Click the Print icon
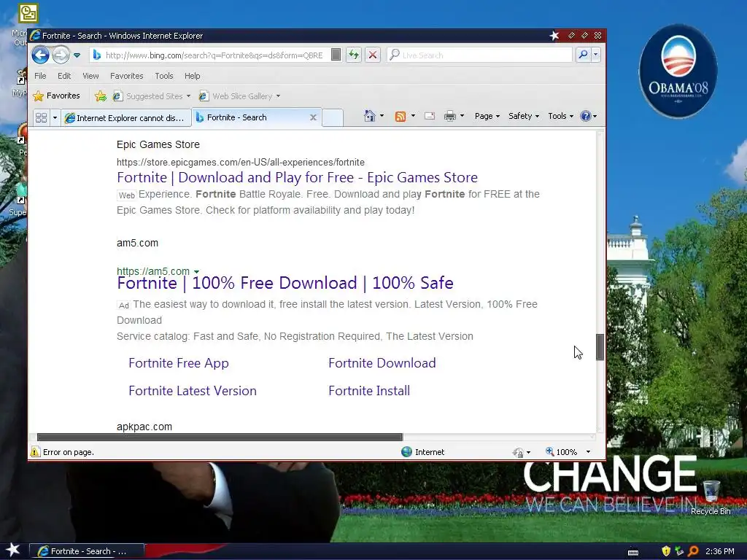 [449, 116]
